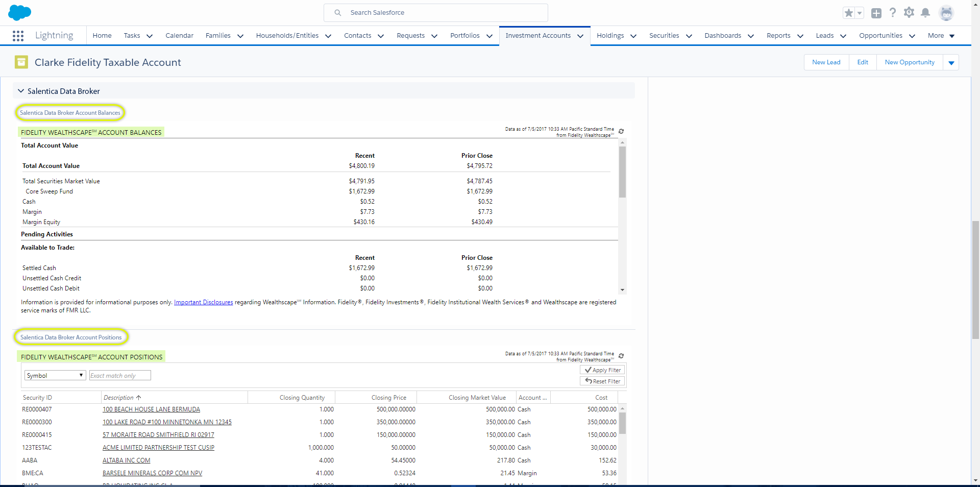This screenshot has height=487, width=980.
Task: Open the Dashboards tab
Action: 723,36
